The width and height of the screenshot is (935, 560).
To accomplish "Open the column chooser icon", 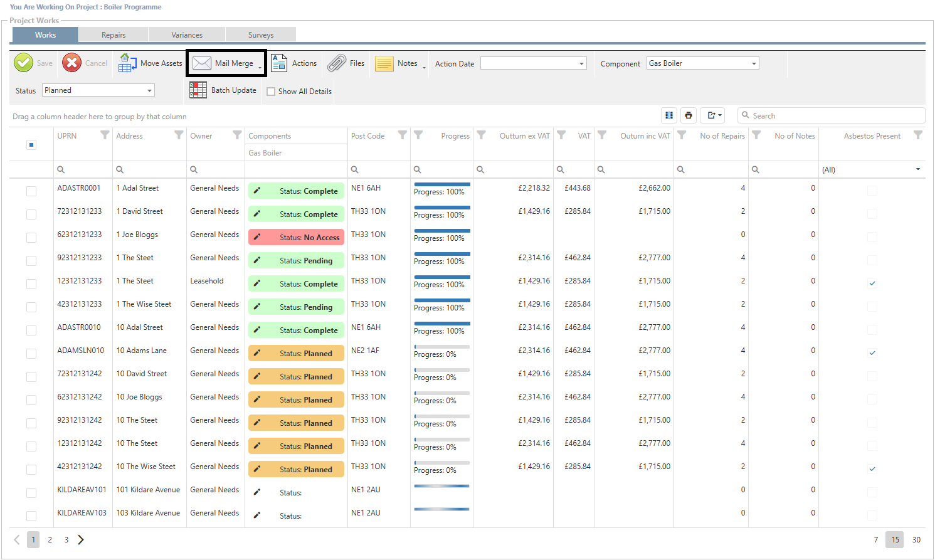I will 669,115.
